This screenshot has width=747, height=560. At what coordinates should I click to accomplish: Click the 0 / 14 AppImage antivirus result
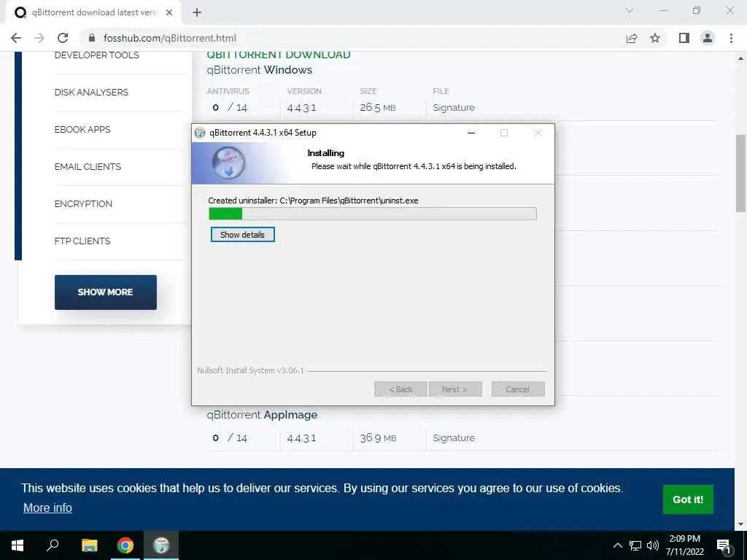click(230, 438)
